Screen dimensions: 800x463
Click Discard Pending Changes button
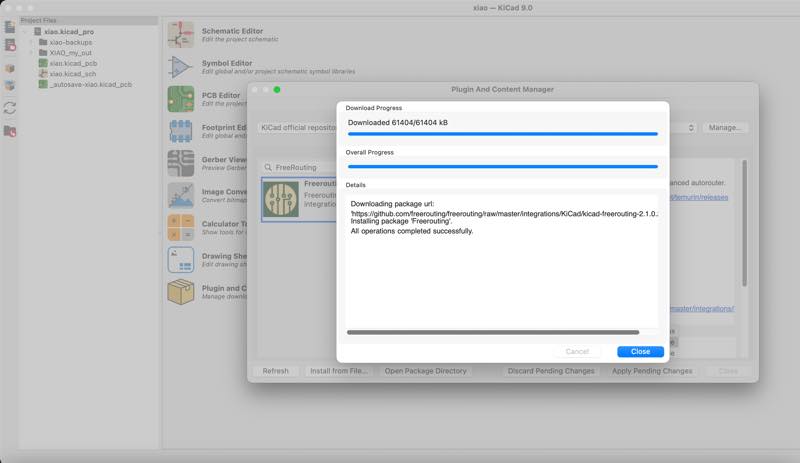pos(551,371)
